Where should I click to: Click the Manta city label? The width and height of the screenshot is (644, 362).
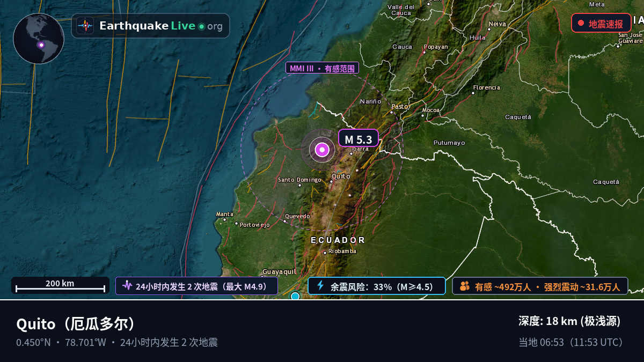pyautogui.click(x=224, y=214)
